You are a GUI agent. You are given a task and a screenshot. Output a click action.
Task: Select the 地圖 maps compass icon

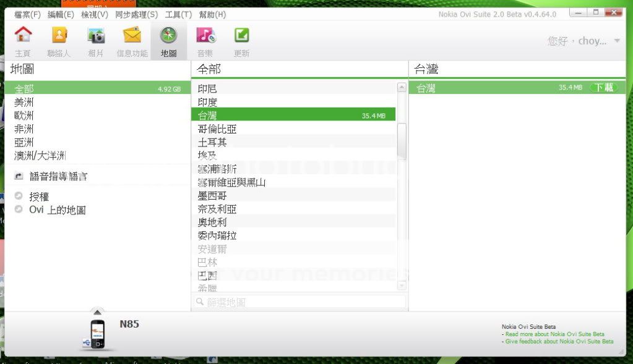168,35
